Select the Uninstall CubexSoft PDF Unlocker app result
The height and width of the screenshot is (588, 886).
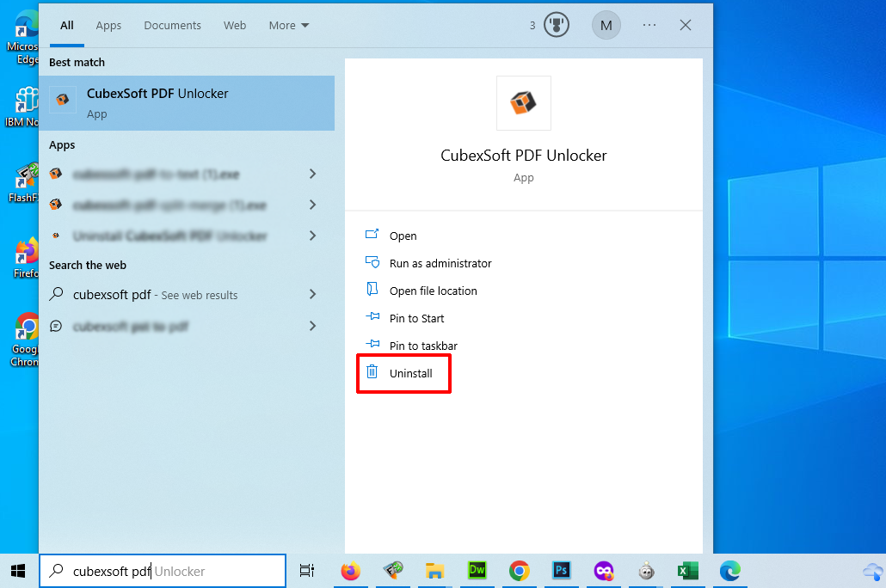coord(169,236)
